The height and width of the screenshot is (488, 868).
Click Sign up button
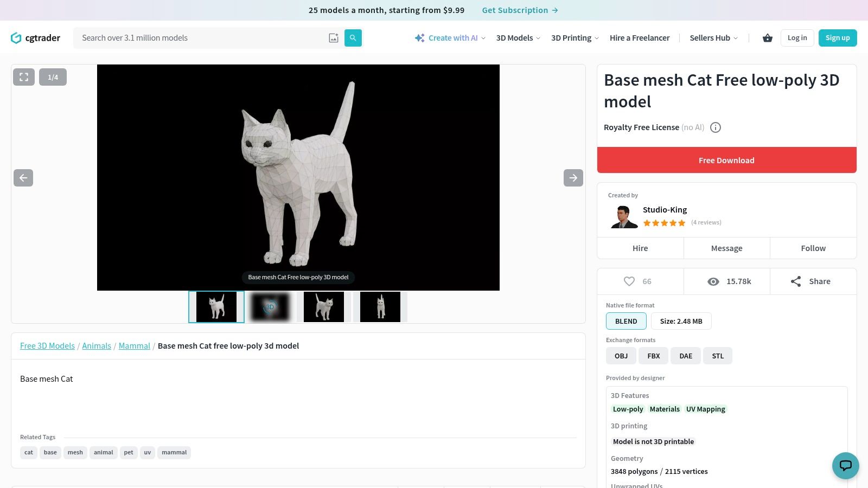tap(838, 38)
